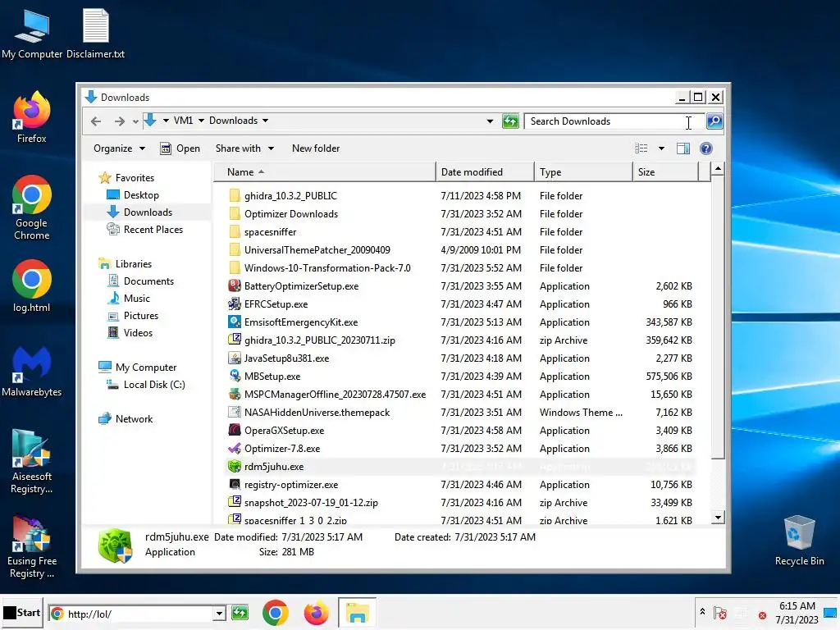Open the Explorer Help icon
Image resolution: width=840 pixels, height=630 pixels.
(x=706, y=148)
